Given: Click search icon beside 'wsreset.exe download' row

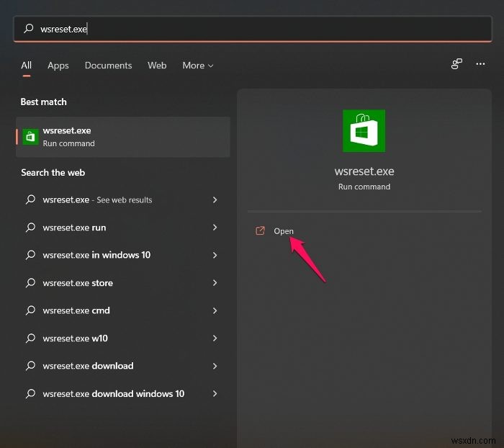Looking at the screenshot, I should (x=30, y=366).
